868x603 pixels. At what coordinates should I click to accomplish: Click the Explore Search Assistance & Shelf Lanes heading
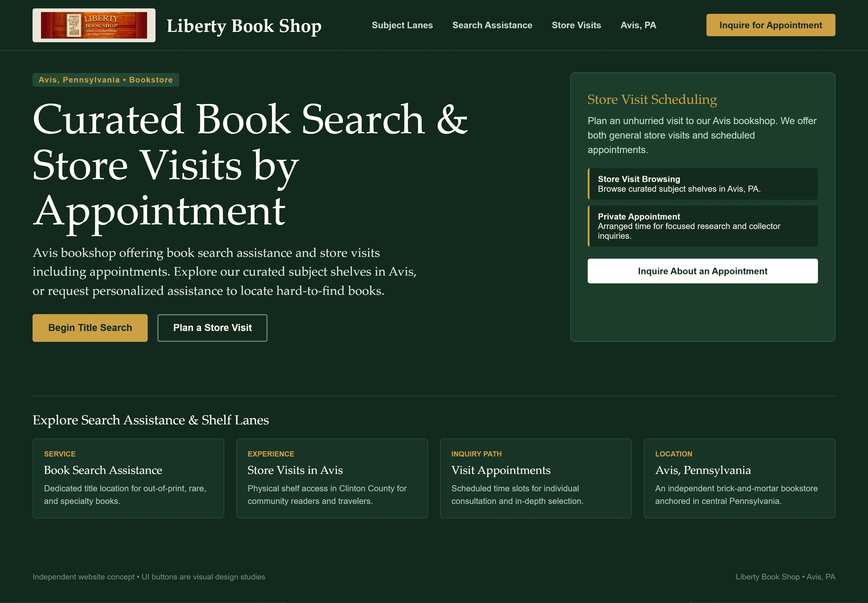point(151,420)
